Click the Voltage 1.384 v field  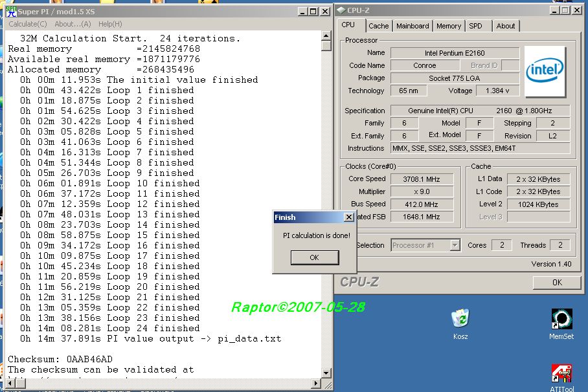[497, 91]
